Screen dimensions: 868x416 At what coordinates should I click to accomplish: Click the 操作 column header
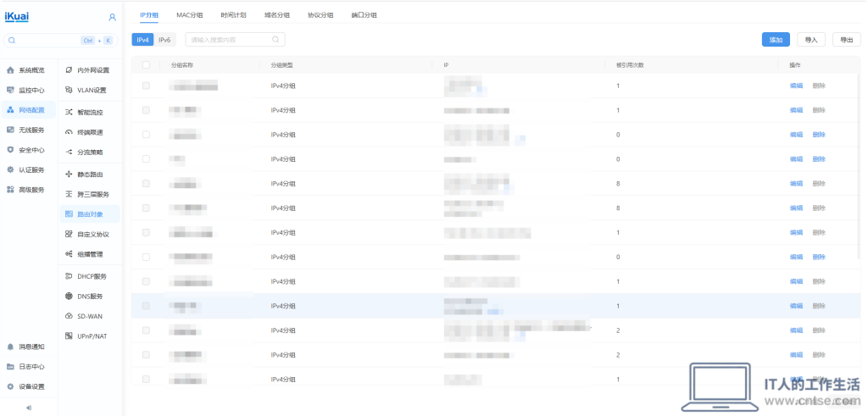point(795,64)
